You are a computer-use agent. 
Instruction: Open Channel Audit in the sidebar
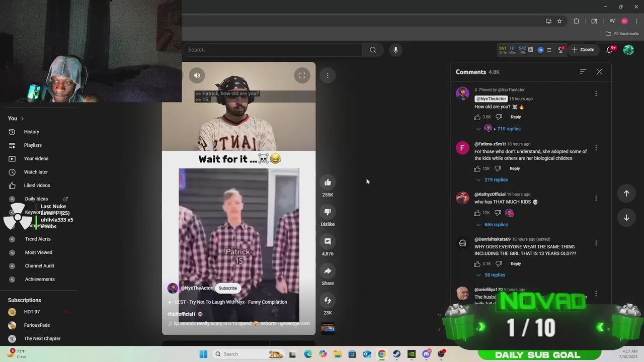[x=38, y=266]
